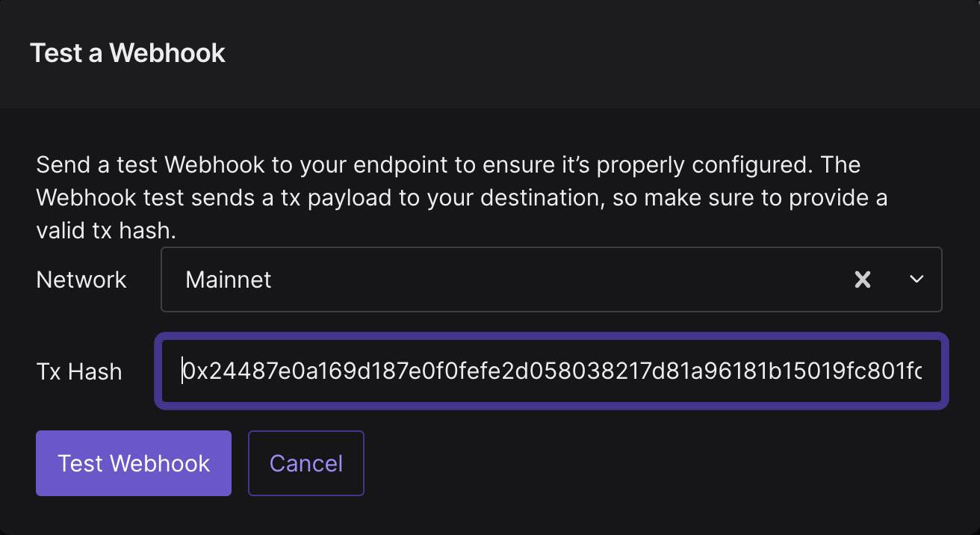
Task: Select the Test a Webhook dialog title
Action: [x=128, y=53]
